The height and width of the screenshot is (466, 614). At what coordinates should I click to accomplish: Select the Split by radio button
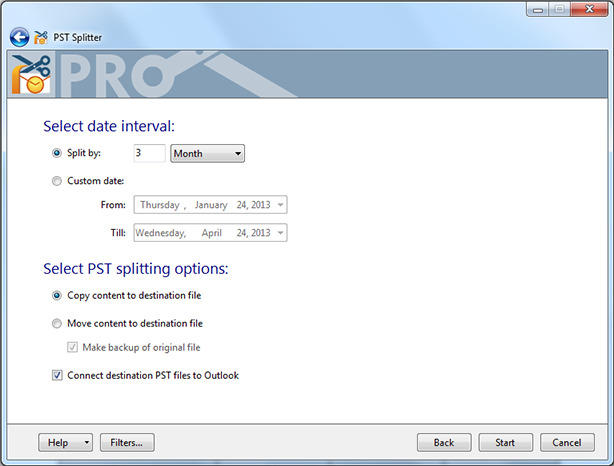pos(57,153)
